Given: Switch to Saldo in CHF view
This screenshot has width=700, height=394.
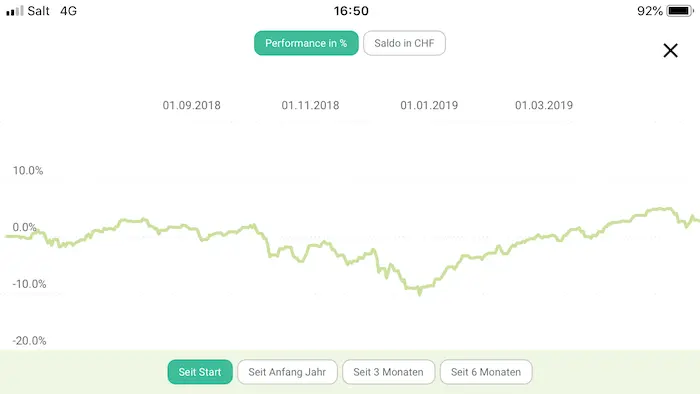Looking at the screenshot, I should (404, 43).
